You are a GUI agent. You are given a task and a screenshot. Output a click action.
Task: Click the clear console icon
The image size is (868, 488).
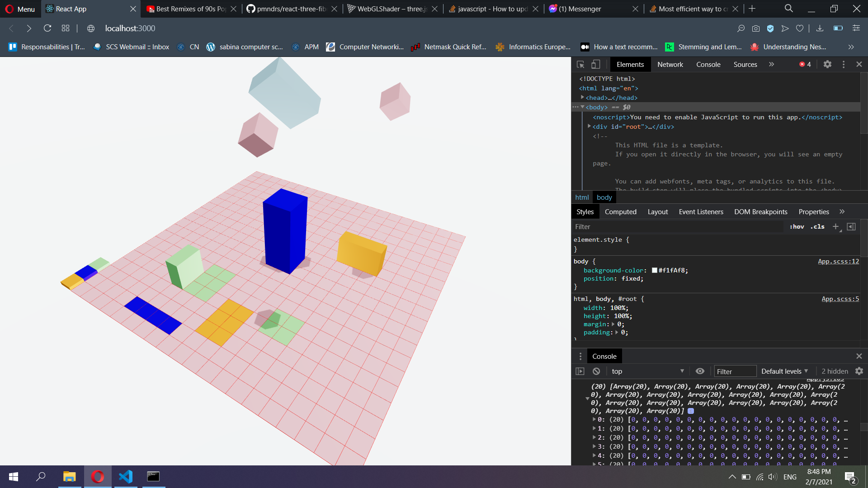coord(596,371)
